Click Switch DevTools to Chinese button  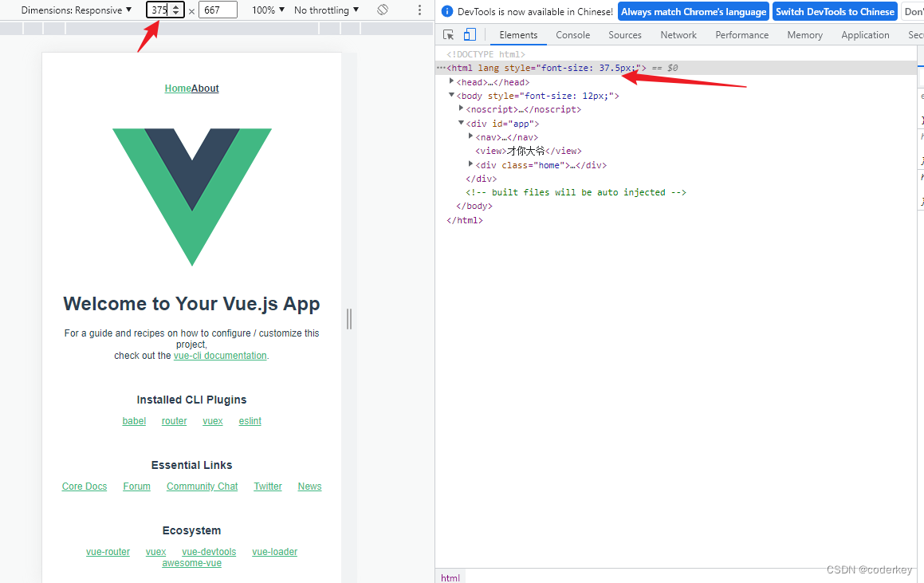pos(835,12)
